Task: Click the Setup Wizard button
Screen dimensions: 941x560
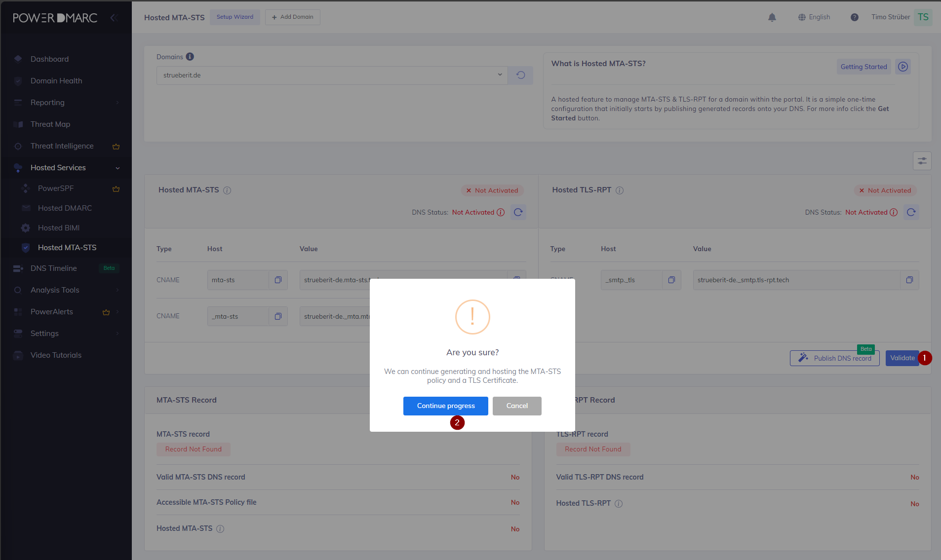Action: [x=235, y=17]
